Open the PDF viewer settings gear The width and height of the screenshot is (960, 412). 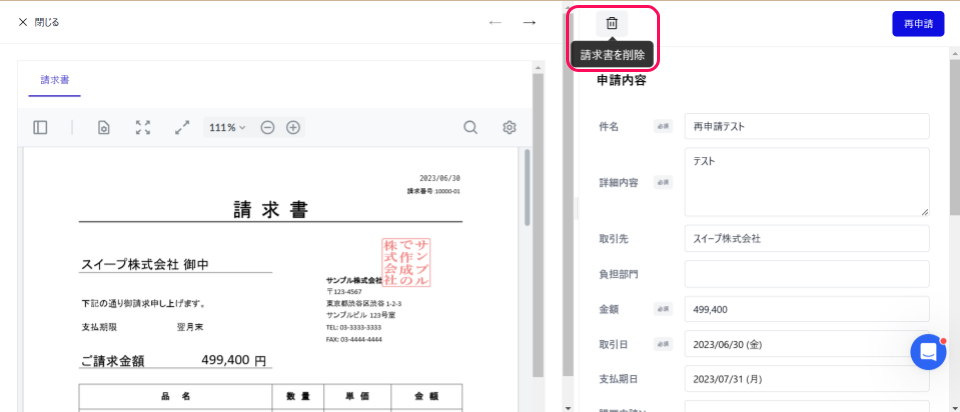(x=509, y=127)
